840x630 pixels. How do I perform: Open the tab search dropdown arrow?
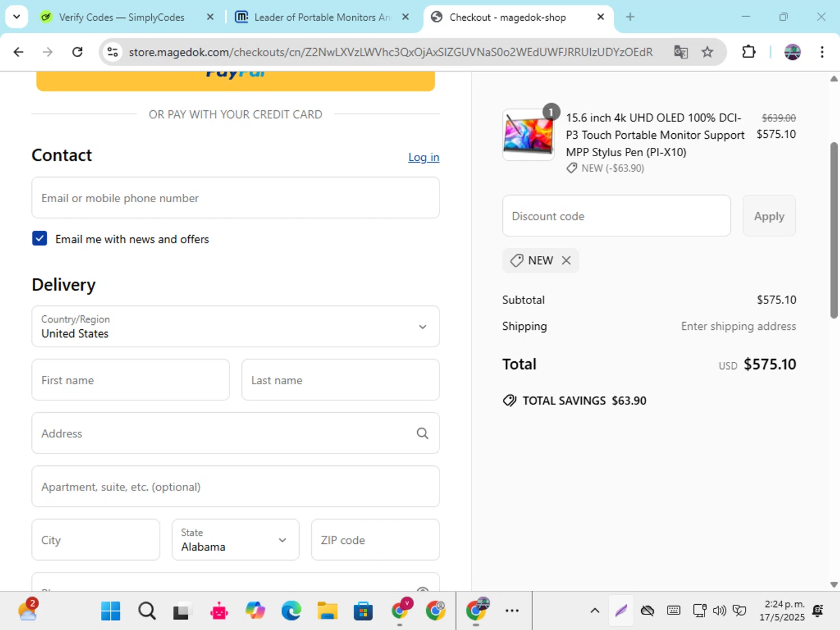point(17,17)
